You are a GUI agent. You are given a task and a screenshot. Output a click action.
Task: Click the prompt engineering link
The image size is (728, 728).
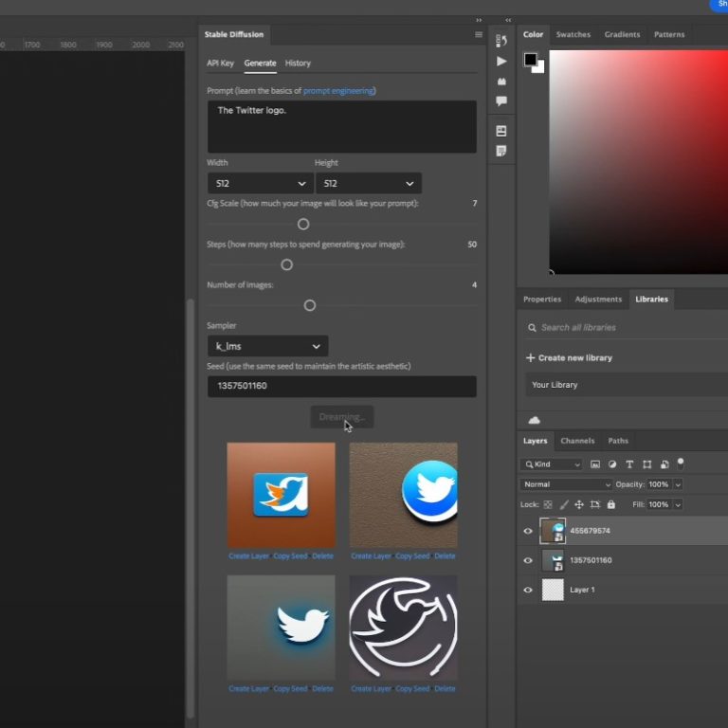pyautogui.click(x=337, y=91)
